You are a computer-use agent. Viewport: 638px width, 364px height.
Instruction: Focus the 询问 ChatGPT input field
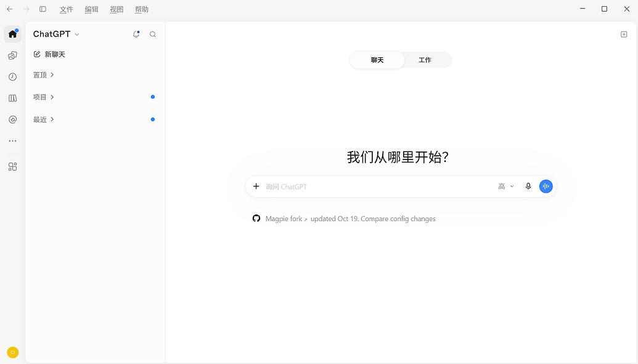(x=378, y=187)
